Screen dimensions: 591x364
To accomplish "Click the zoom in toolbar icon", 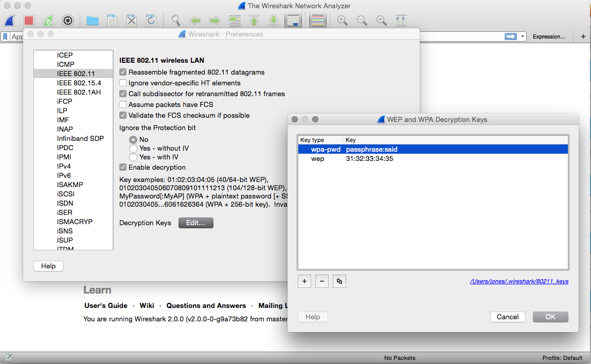I will [342, 21].
